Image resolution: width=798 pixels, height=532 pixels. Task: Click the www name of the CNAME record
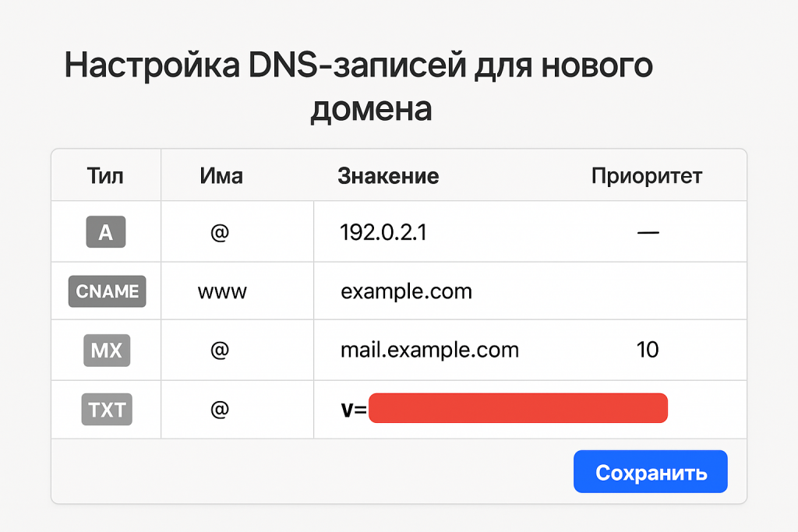(221, 291)
